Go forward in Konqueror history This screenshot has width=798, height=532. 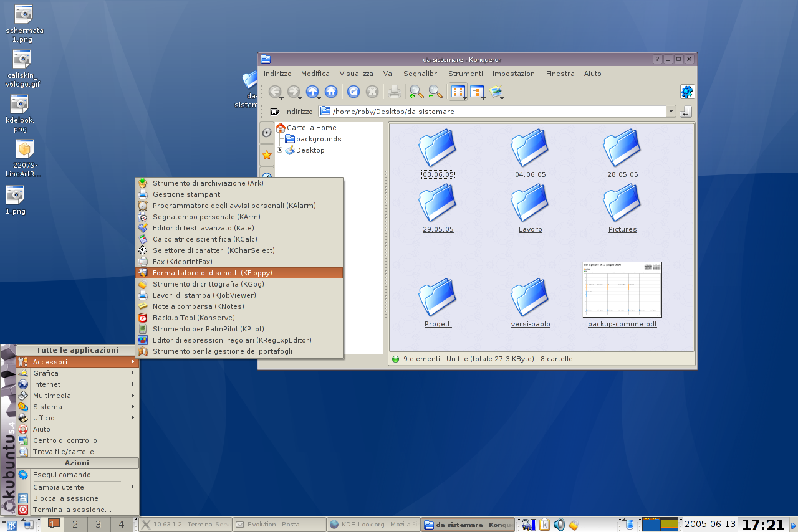(294, 92)
